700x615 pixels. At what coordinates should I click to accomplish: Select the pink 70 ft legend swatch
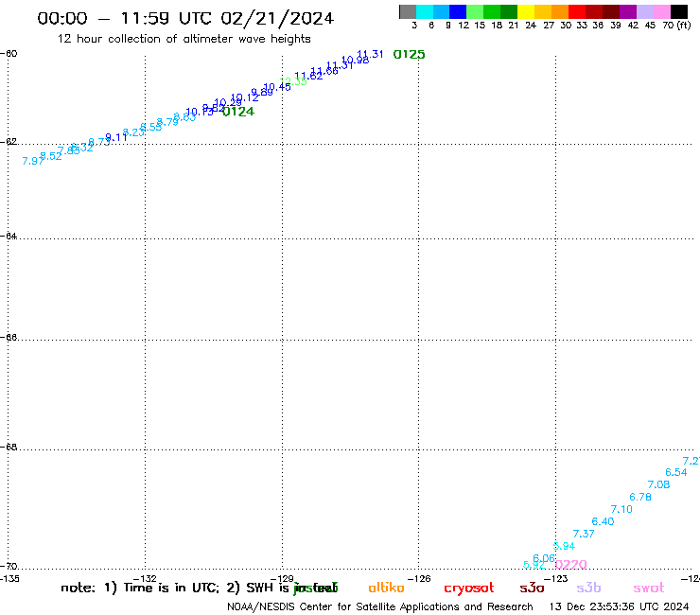662,11
